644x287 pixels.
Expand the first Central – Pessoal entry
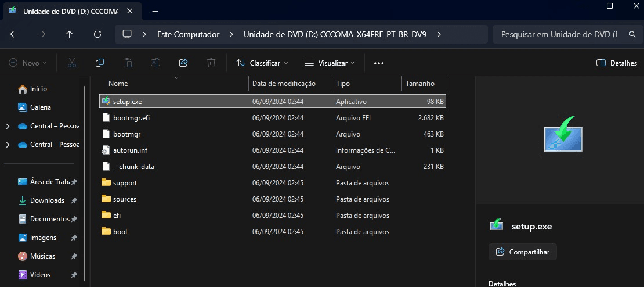8,126
